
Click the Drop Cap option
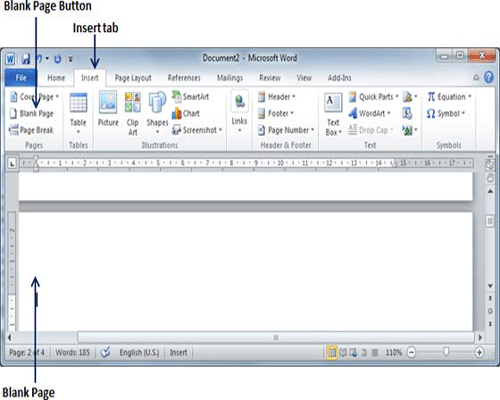(x=371, y=130)
